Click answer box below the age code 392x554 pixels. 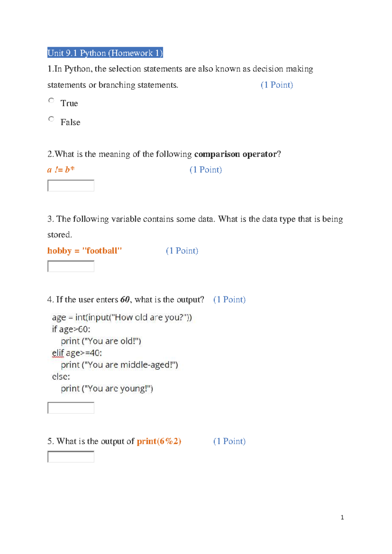pyautogui.click(x=71, y=408)
